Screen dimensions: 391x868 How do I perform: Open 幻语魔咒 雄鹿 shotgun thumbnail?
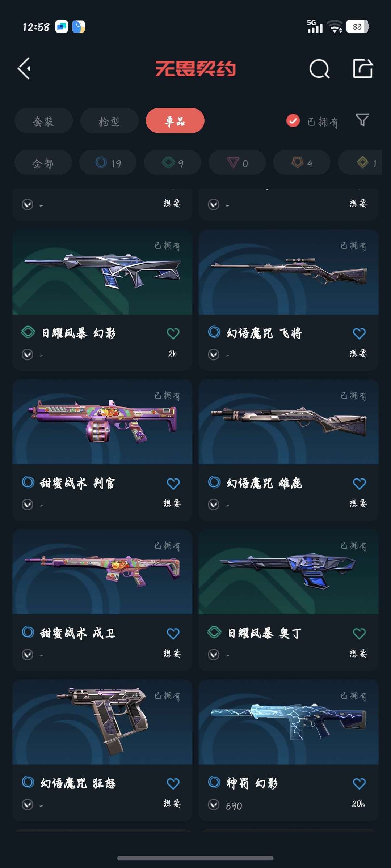click(289, 422)
